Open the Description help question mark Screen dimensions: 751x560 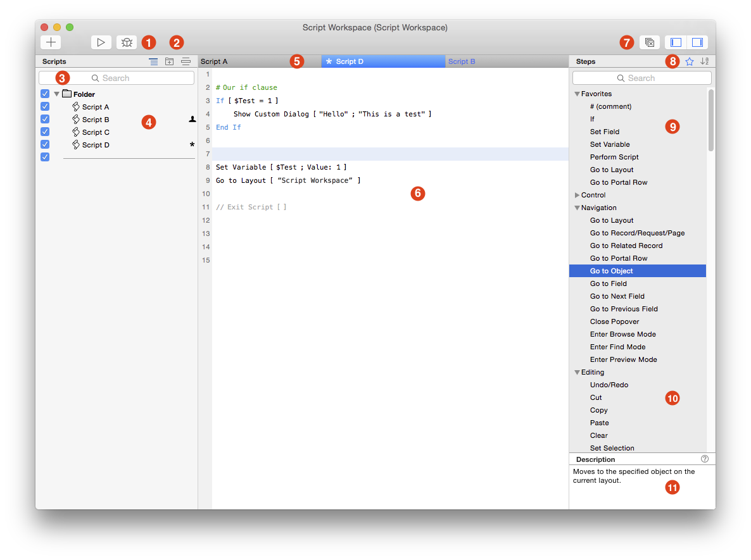point(705,459)
